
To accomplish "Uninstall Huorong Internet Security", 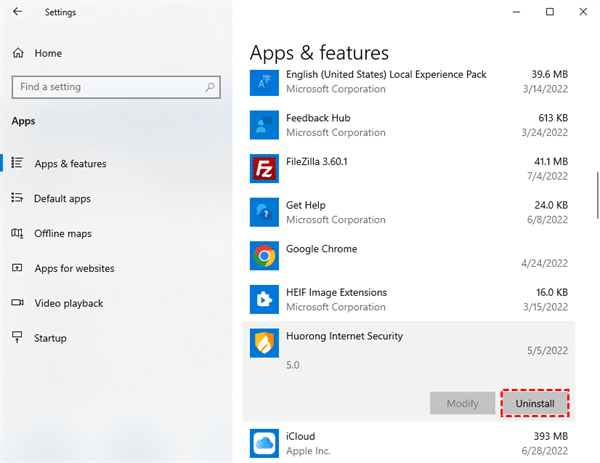I will 534,403.
